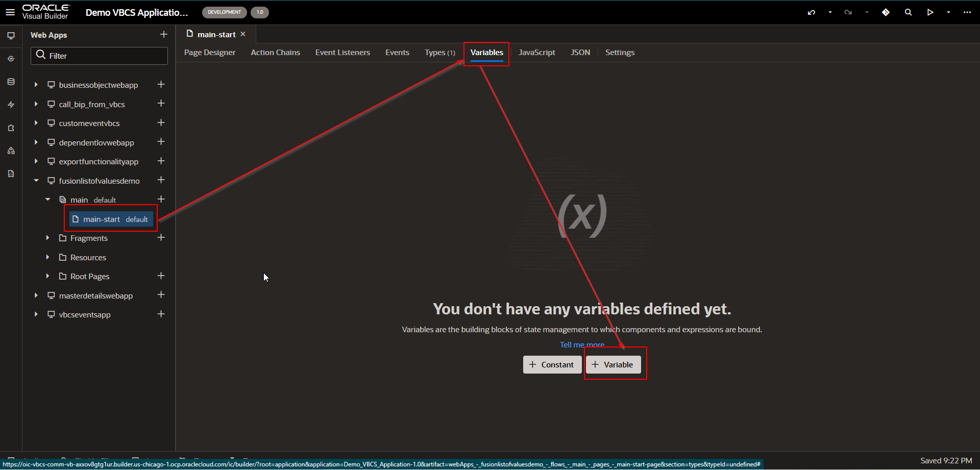Click the Preview play button

coord(930,12)
